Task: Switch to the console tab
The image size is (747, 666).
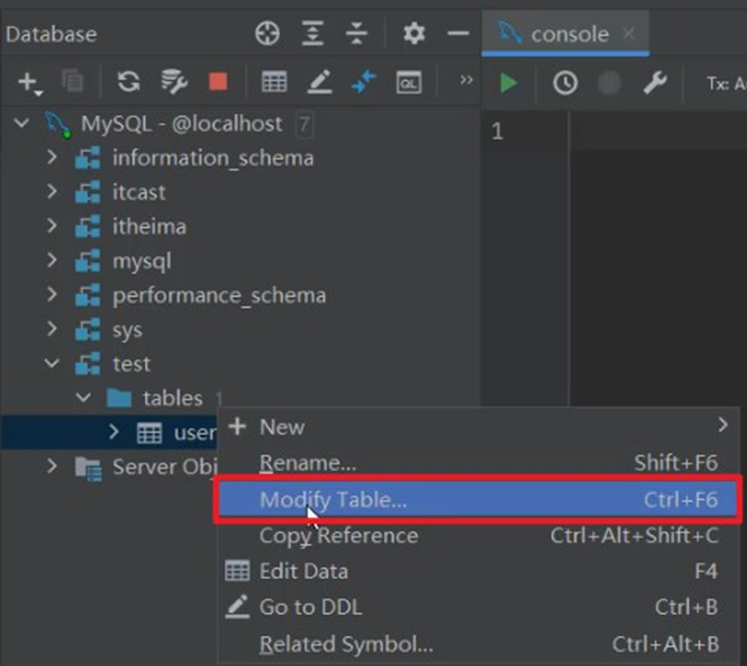Action: (568, 34)
